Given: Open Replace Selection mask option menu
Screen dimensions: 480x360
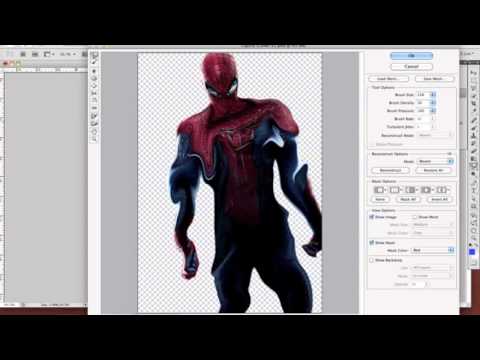Looking at the screenshot, I should 379,190.
